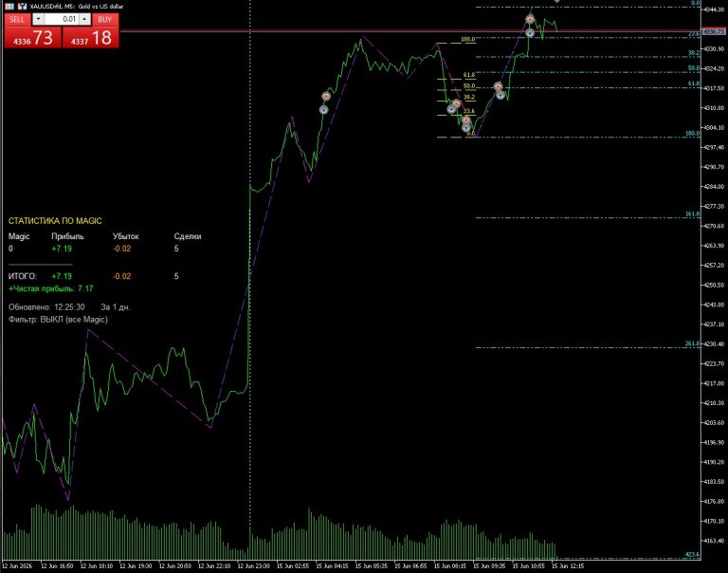Select the cyan 423.6 Fibonacci level label
This screenshot has width=728, height=573.
(692, 554)
